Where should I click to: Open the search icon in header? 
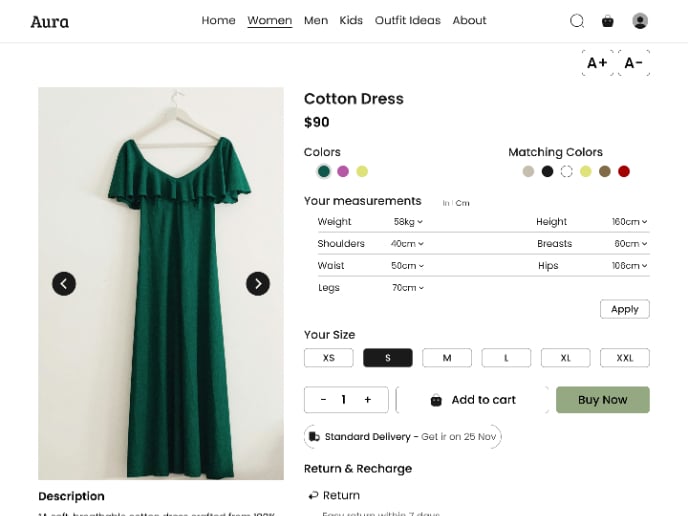(x=577, y=21)
